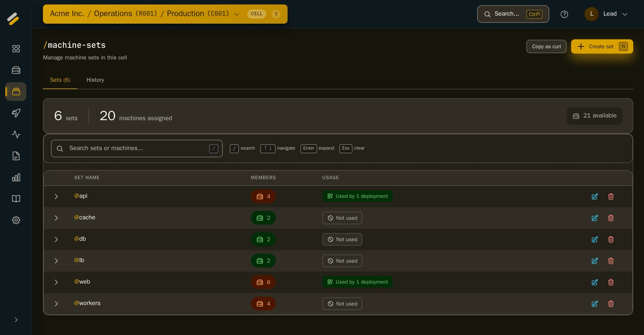
Task: Open the dashboard grid icon in the sidebar
Action: [x=16, y=49]
